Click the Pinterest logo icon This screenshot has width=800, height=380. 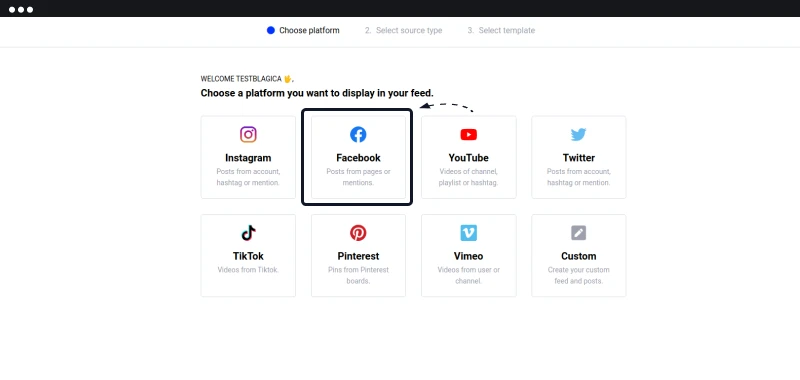(x=358, y=233)
